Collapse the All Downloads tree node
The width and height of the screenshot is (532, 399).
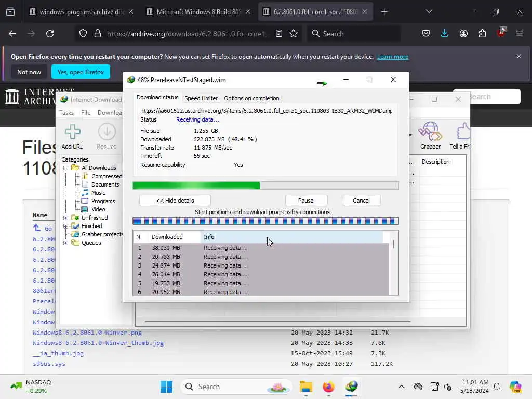click(66, 168)
